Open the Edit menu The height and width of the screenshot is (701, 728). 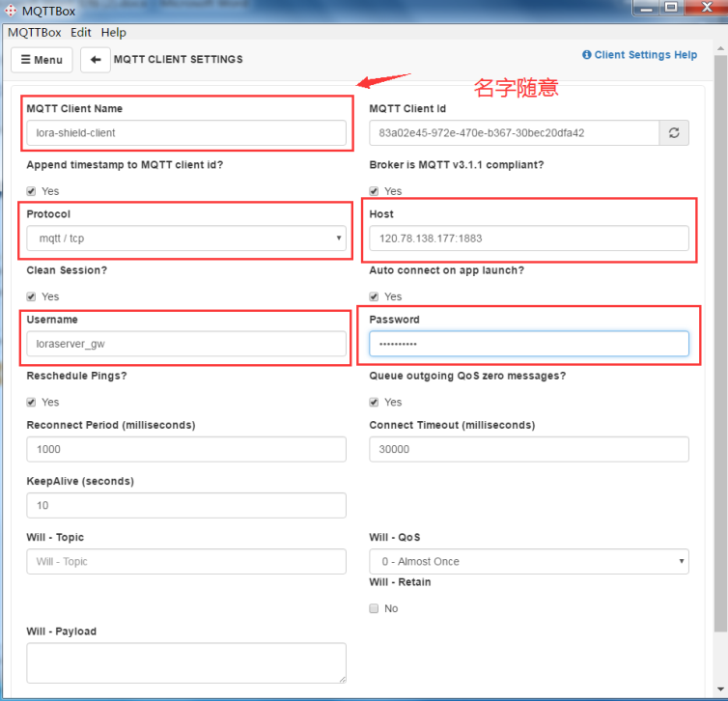(81, 33)
